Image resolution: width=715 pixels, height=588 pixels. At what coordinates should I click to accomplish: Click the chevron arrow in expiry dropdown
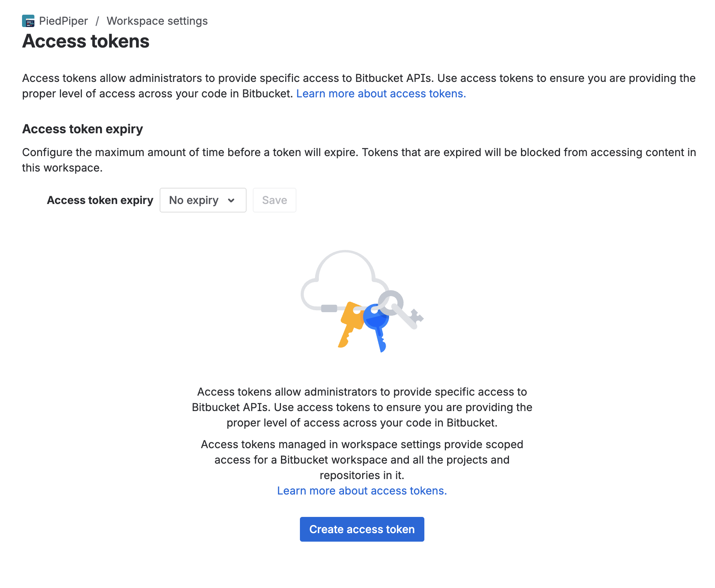click(x=231, y=200)
